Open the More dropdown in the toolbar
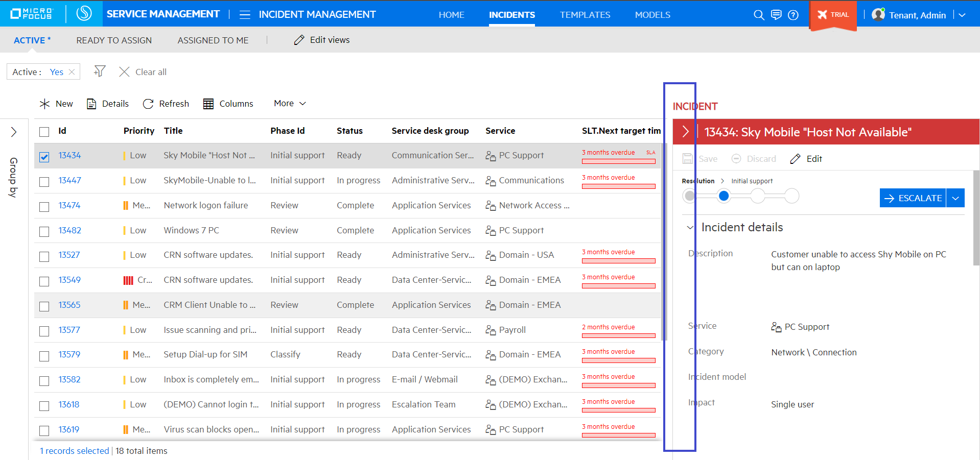This screenshot has height=460, width=980. [x=289, y=103]
